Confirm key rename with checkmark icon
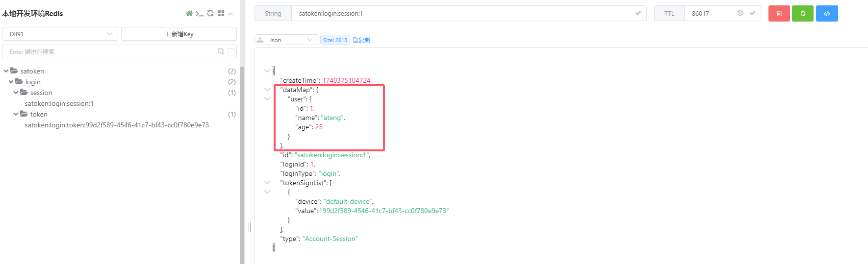Viewport: 868px width, 264px height. (638, 13)
